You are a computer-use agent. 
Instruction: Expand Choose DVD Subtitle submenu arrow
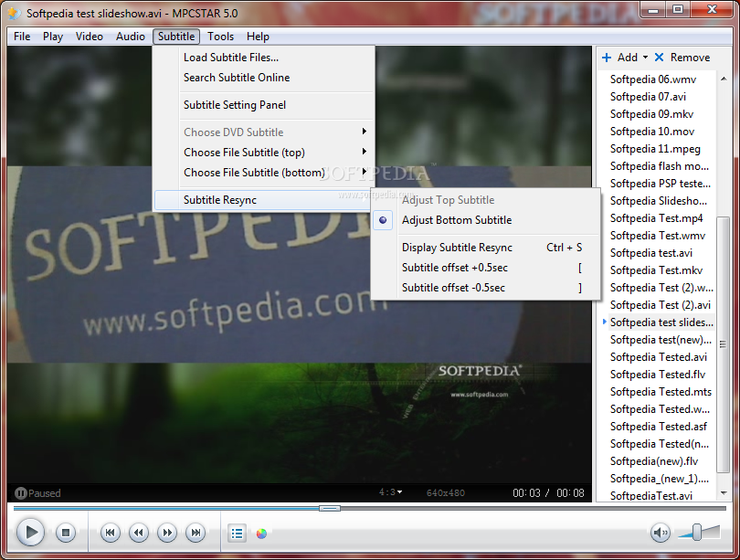click(364, 132)
